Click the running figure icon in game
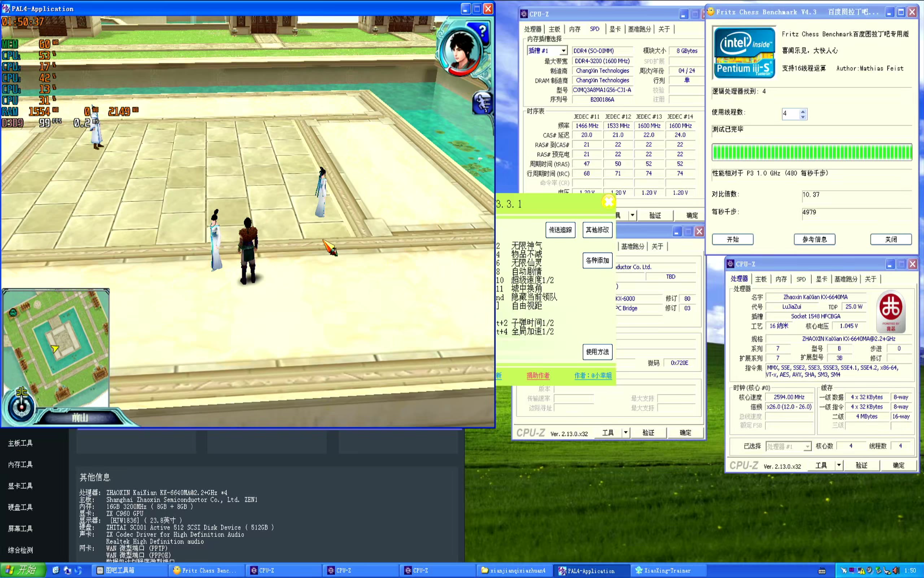924x578 pixels. click(482, 103)
